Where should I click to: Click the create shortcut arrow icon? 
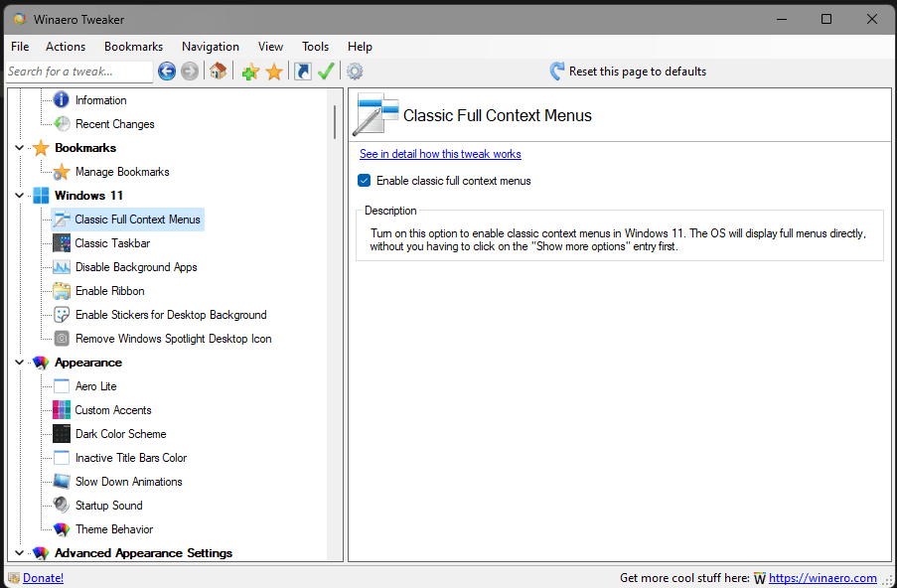[303, 72]
